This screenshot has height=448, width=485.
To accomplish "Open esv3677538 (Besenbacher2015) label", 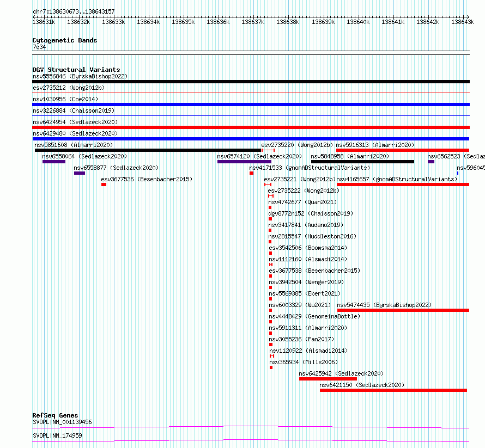I will (314, 271).
